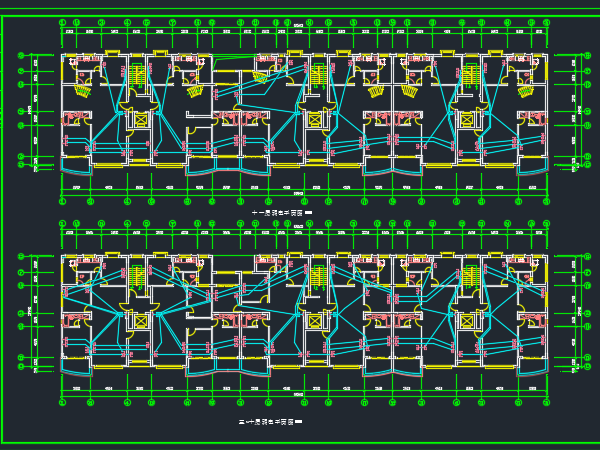
Task: Click top-left green grid axis bubble of upper plan
Action: tap(63, 23)
